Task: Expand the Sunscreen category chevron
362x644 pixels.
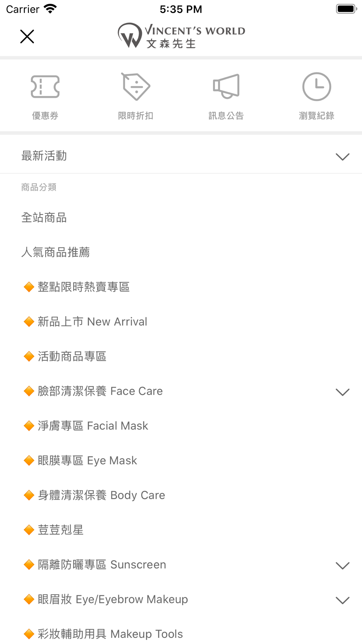Action: (x=342, y=565)
